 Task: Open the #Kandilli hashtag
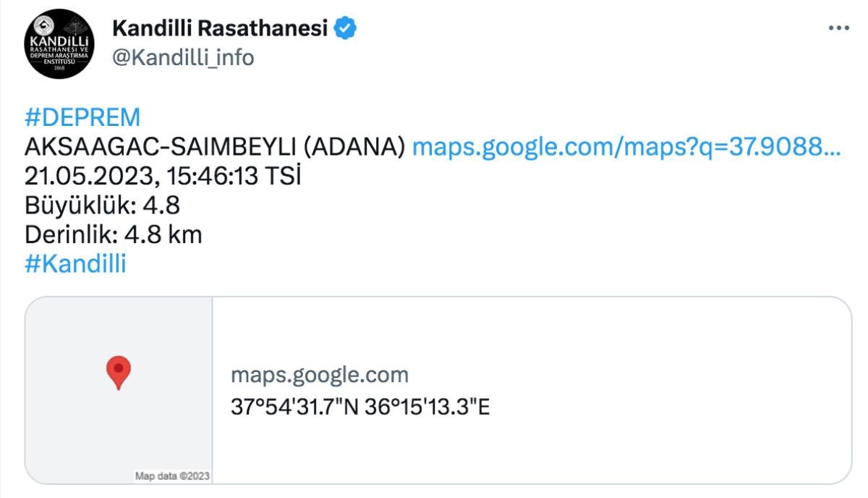[75, 264]
